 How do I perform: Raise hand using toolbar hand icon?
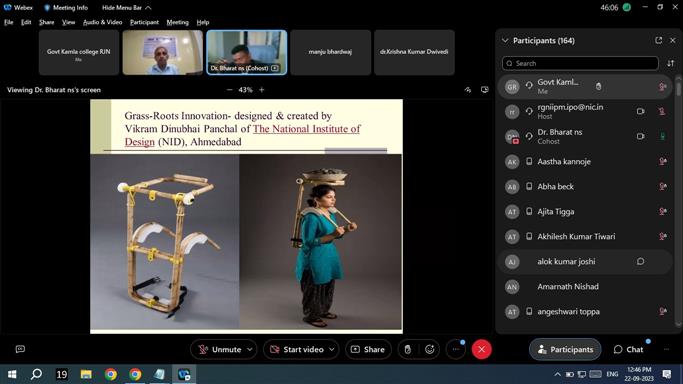pyautogui.click(x=408, y=349)
